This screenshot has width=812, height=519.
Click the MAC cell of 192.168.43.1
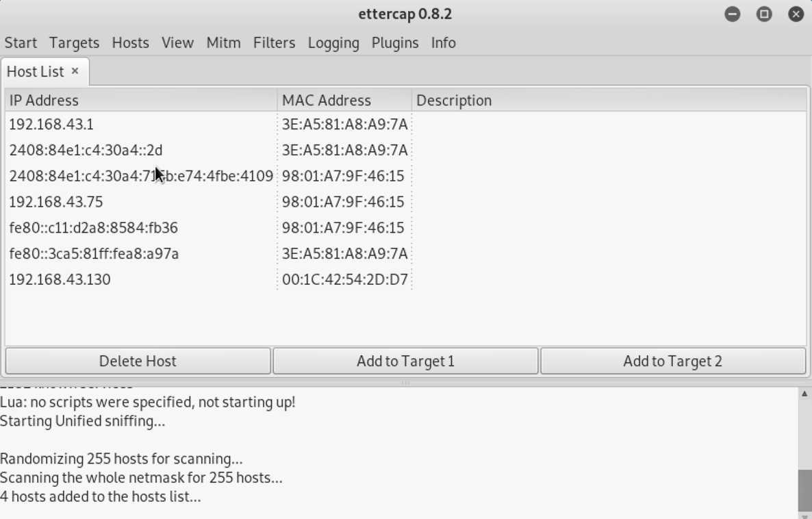[x=344, y=125]
